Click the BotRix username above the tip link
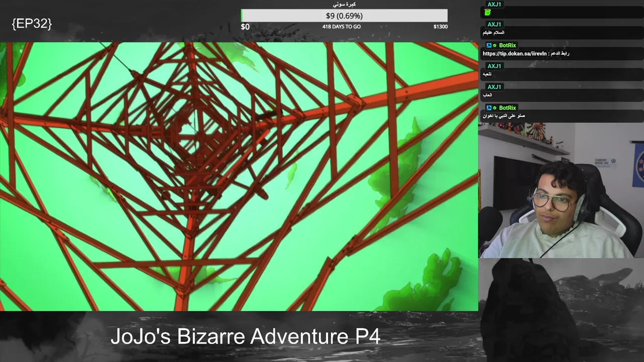The width and height of the screenshot is (644, 362). point(507,45)
